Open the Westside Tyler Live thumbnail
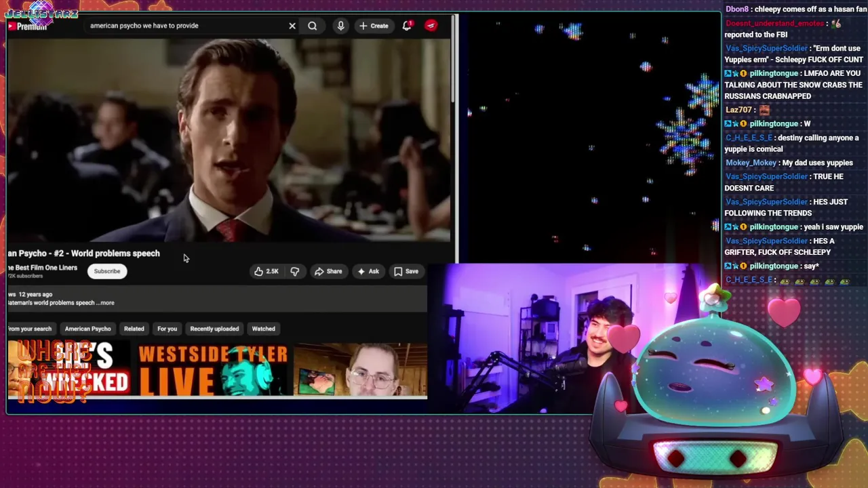This screenshot has height=488, width=868. click(213, 370)
